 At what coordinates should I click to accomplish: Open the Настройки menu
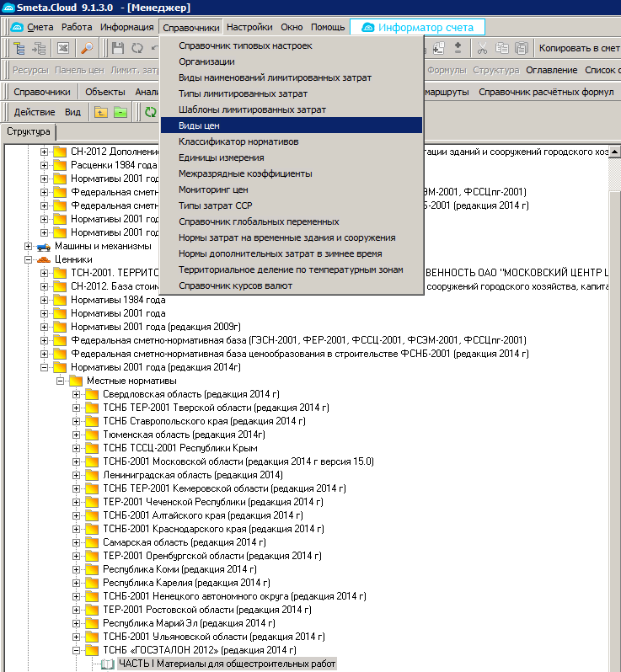click(249, 28)
